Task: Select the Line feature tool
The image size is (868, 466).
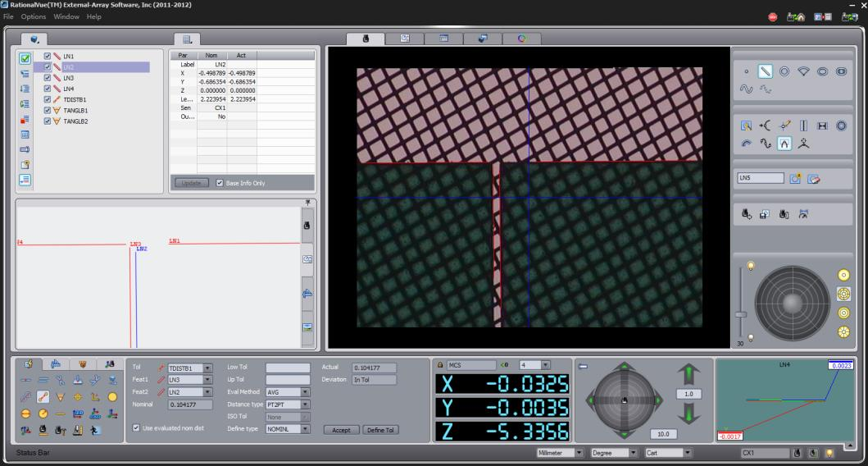Action: click(x=765, y=71)
